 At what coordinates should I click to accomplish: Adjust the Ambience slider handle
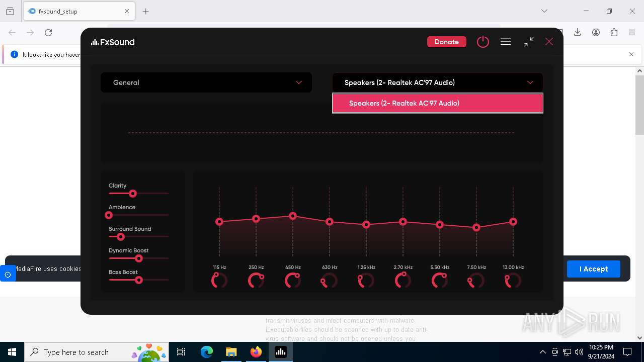pos(109,215)
